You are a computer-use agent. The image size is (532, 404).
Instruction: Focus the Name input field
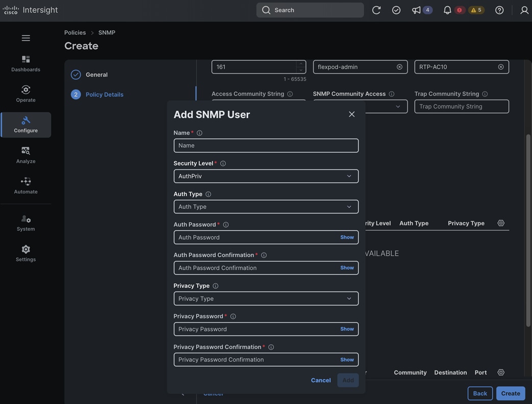pos(266,145)
